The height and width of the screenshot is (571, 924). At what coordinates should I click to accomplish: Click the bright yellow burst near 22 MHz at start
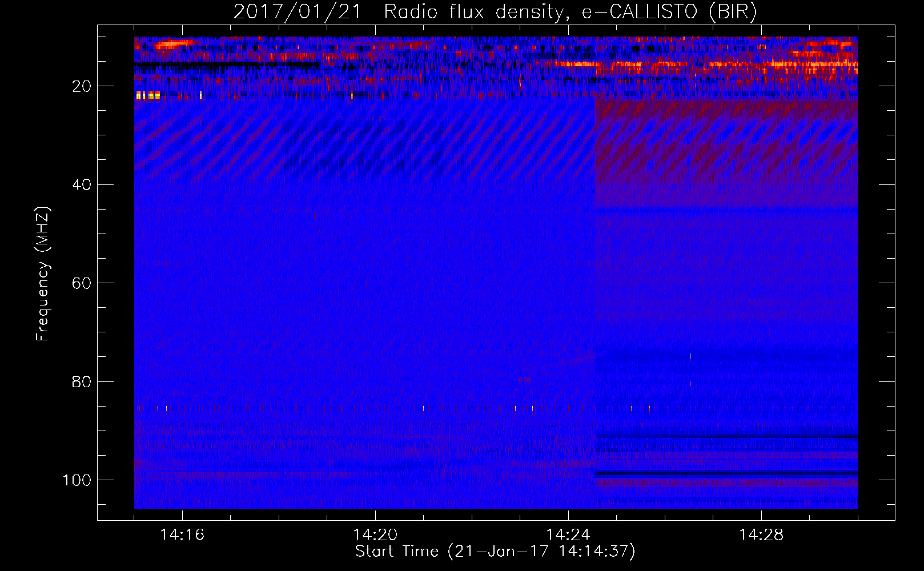tap(147, 95)
